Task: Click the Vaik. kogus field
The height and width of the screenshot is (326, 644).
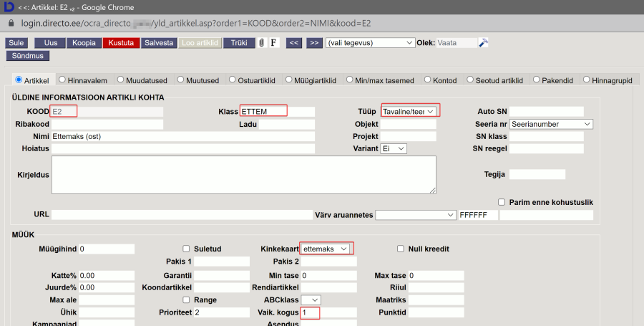Action: 329,312
